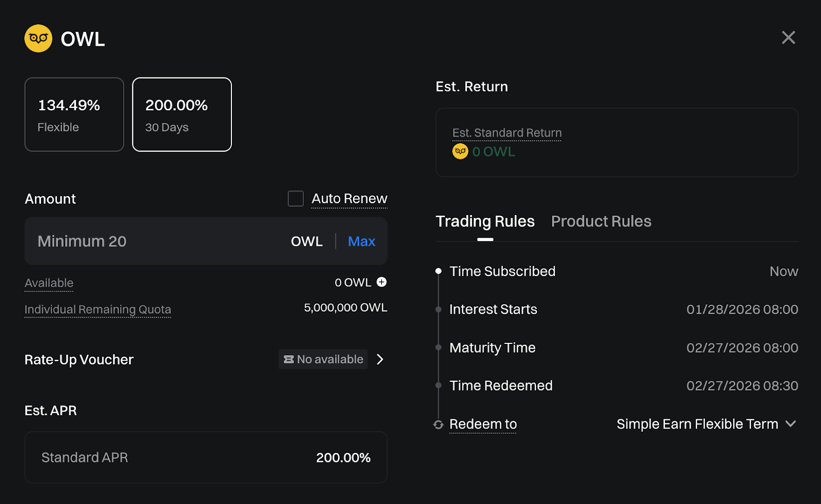Click the Time Subscribed timeline dot
The width and height of the screenshot is (821, 504).
tap(438, 271)
